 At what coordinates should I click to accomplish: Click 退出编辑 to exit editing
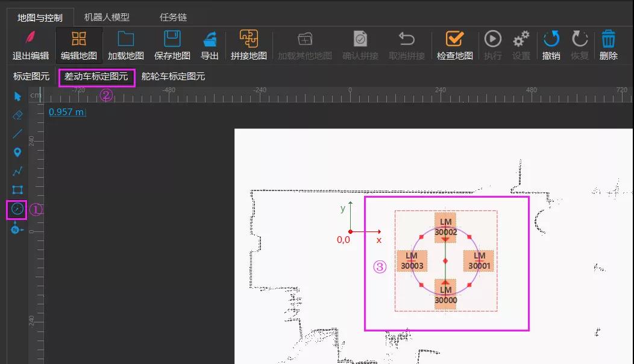tap(31, 46)
